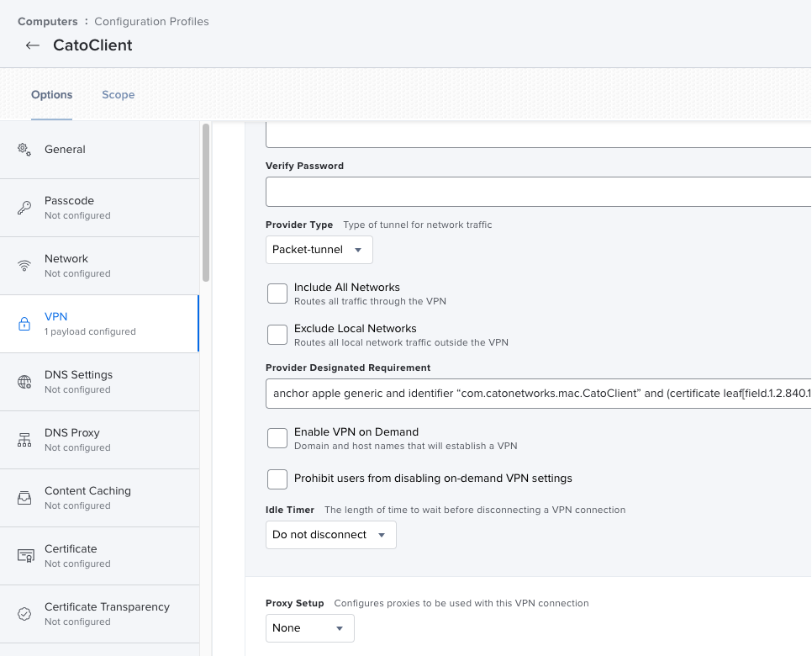The height and width of the screenshot is (656, 812).
Task: Check Exclude Local Networks
Action: pos(277,334)
